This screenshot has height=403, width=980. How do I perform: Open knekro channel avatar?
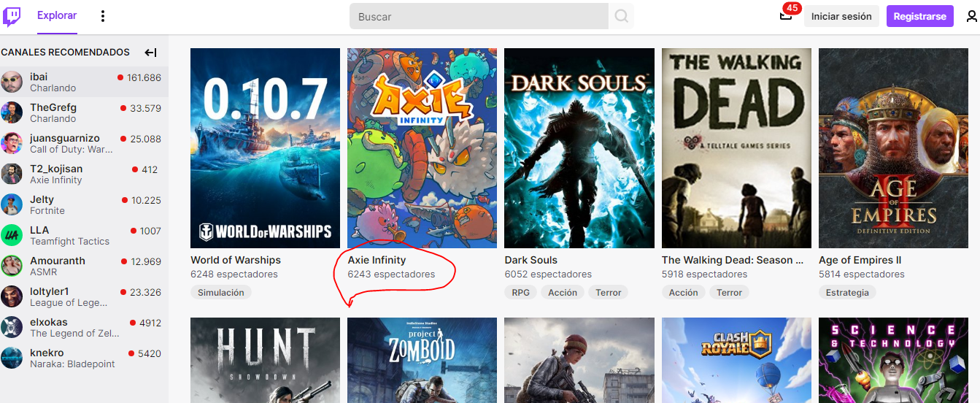pyautogui.click(x=12, y=358)
